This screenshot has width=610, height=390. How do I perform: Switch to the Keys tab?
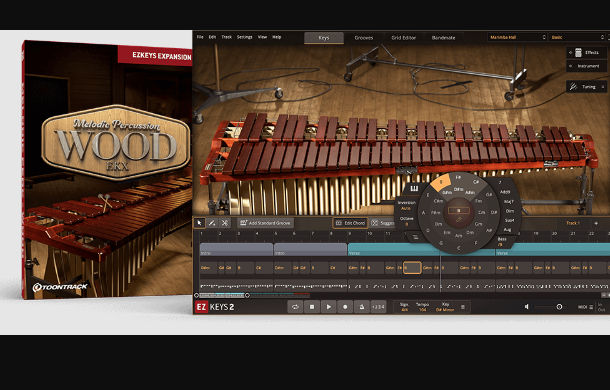click(x=324, y=38)
